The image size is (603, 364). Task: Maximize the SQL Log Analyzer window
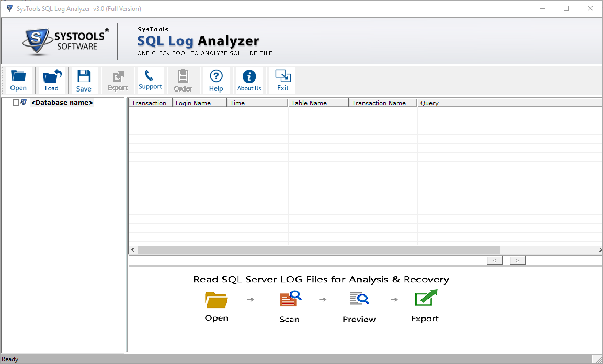[566, 8]
